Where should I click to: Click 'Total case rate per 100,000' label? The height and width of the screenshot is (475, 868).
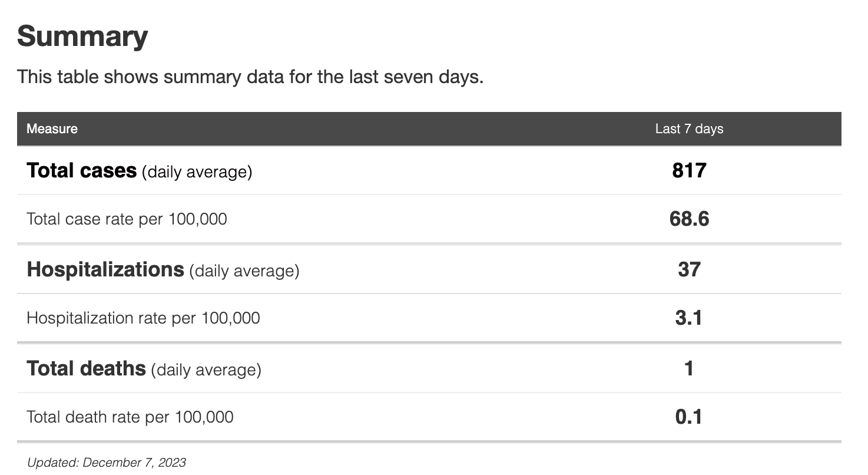coord(127,219)
